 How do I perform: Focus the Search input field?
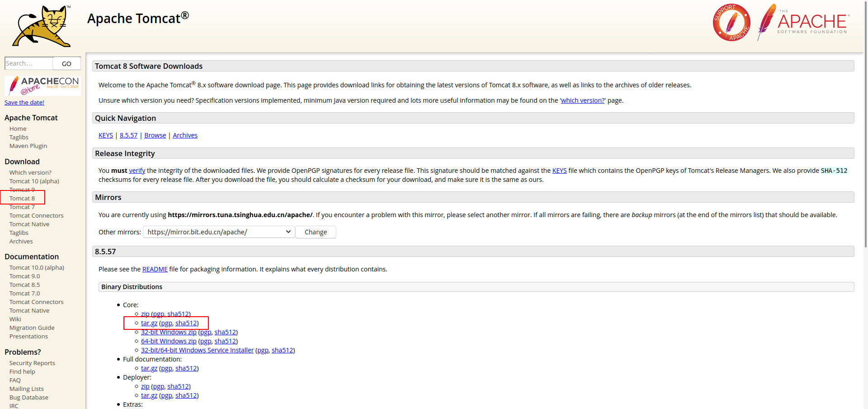pos(29,63)
